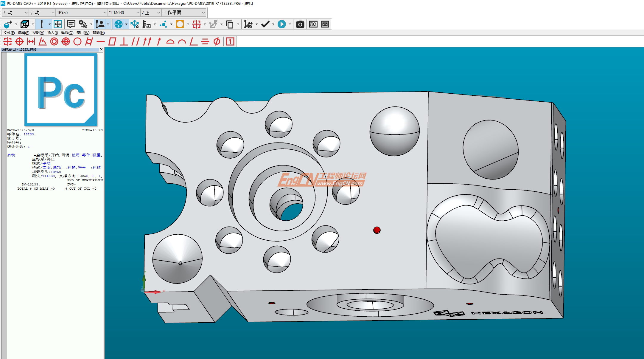Click the flatness tolerance icon
Image resolution: width=644 pixels, height=359 pixels.
coord(112,42)
